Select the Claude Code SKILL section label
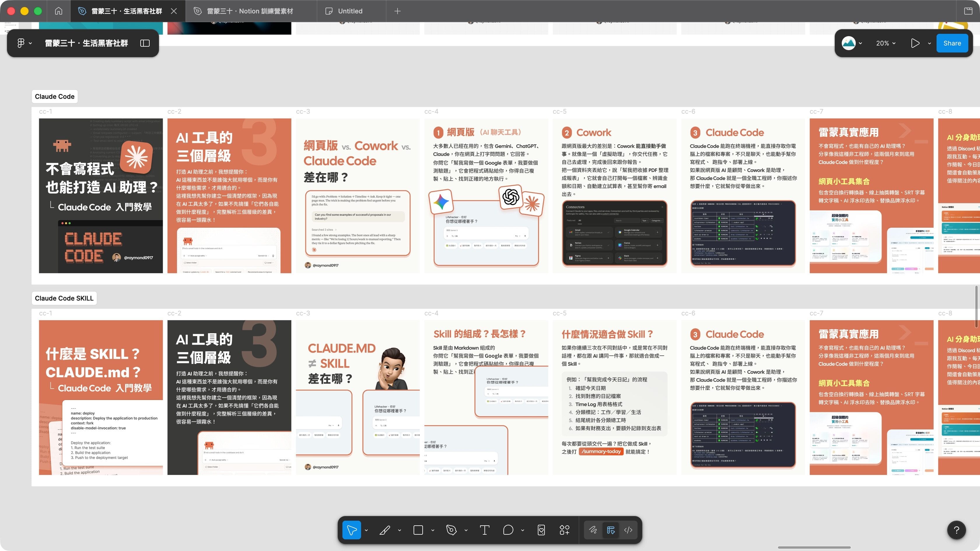980x551 pixels. pos(64,298)
